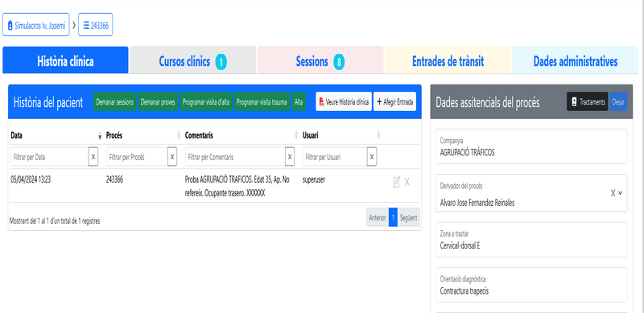This screenshot has height=313, width=644.
Task: Clear the Filtrar per Procés filter
Action: [172, 156]
